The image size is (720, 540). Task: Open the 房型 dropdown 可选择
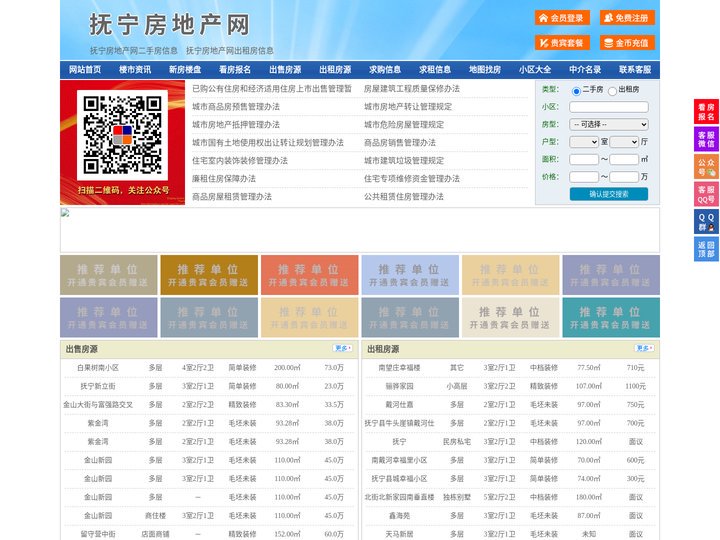(609, 124)
